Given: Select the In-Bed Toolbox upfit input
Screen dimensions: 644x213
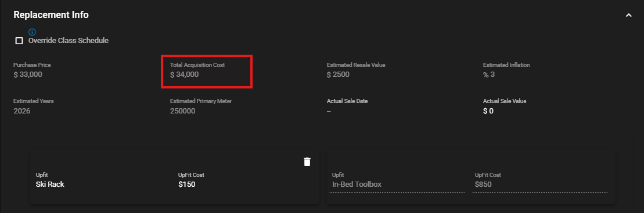Looking at the screenshot, I should [x=398, y=184].
